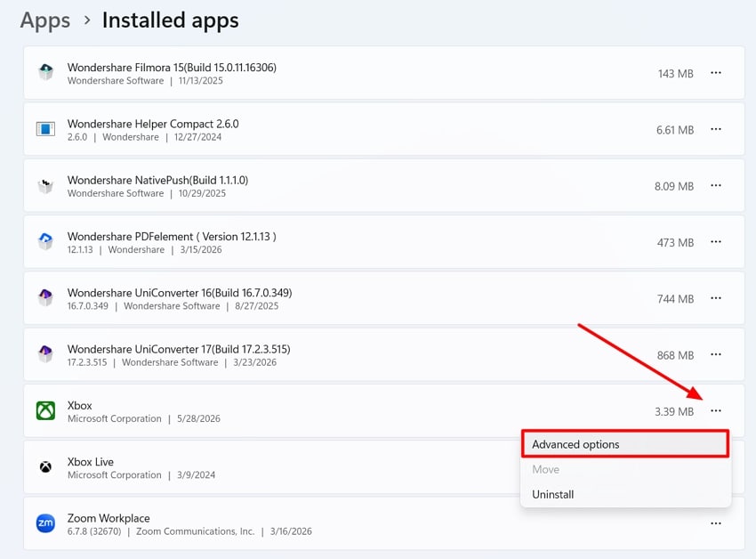Choose Uninstall from the Xbox menu
The image size is (756, 559).
[x=625, y=494]
